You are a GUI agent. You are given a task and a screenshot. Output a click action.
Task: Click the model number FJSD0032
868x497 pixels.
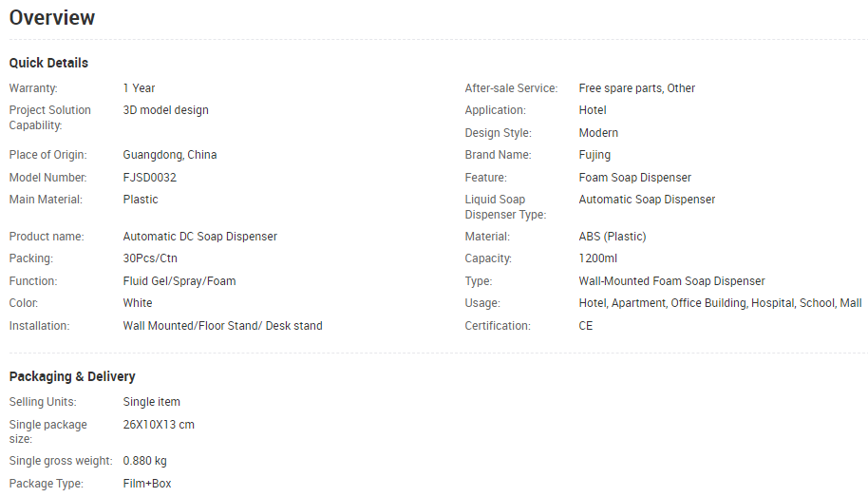[149, 178]
